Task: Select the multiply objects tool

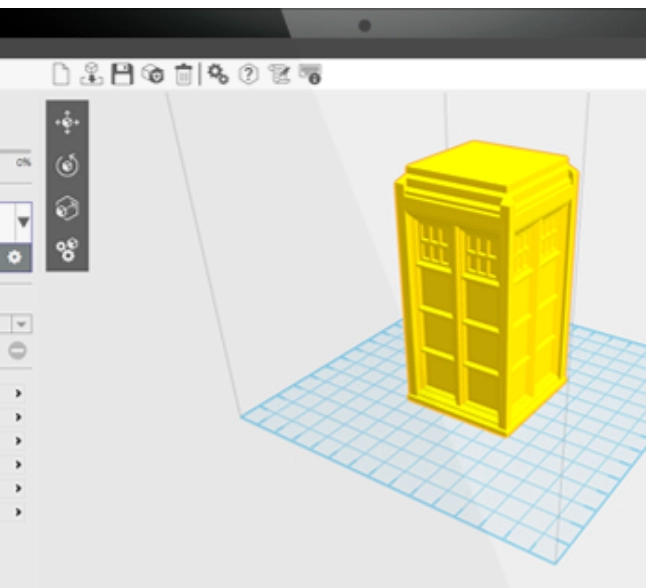Action: click(x=67, y=249)
